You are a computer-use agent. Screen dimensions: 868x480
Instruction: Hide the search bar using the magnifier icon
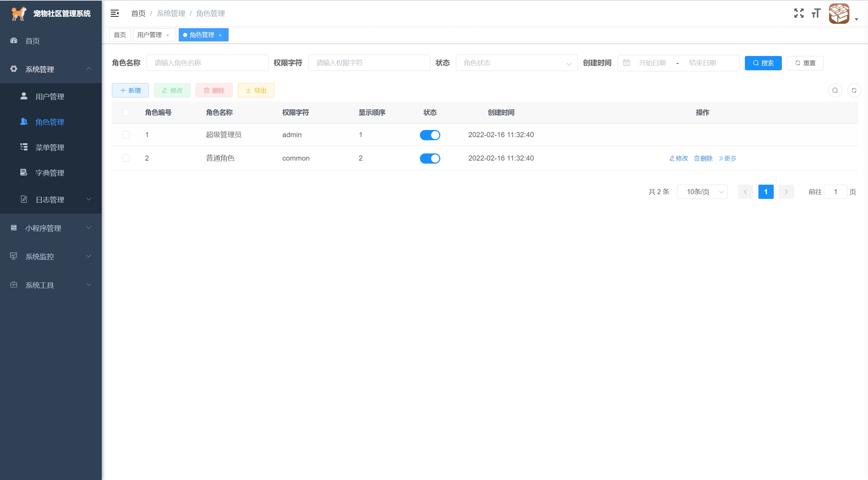[x=835, y=90]
